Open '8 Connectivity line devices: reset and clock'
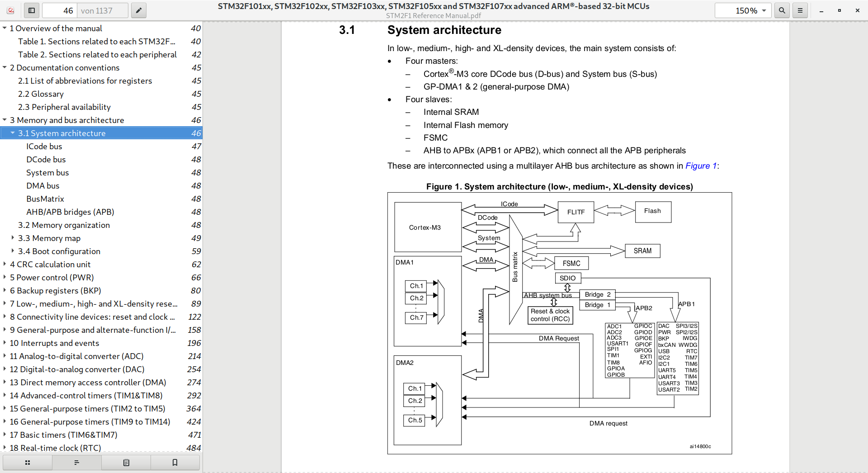 [101, 317]
